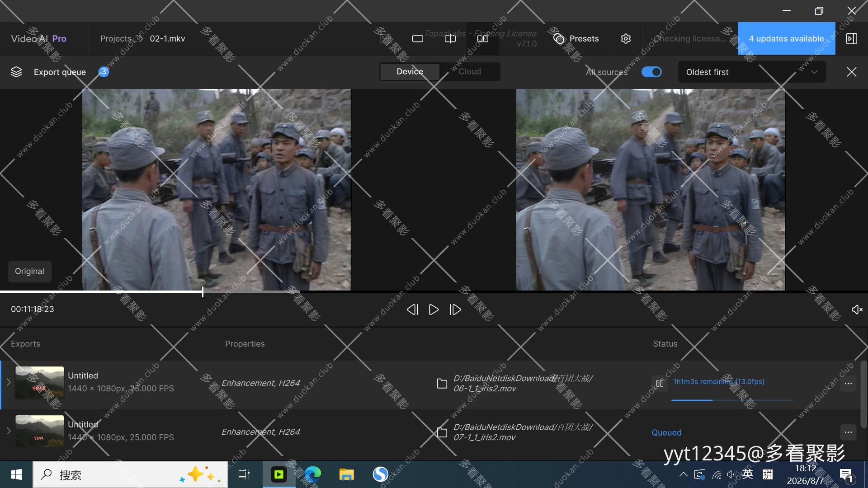Open the Windows Start menu
This screenshot has height=488, width=868.
coord(16,474)
